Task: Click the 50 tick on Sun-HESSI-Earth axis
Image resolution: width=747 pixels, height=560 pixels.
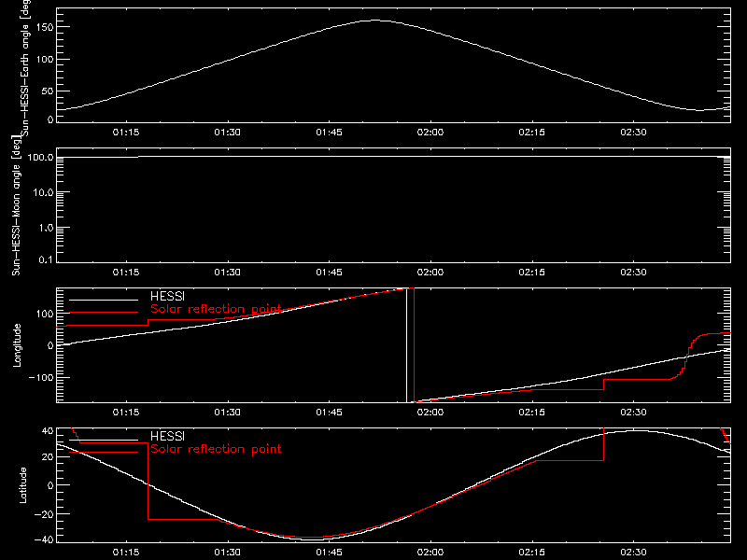Action: tap(48, 91)
